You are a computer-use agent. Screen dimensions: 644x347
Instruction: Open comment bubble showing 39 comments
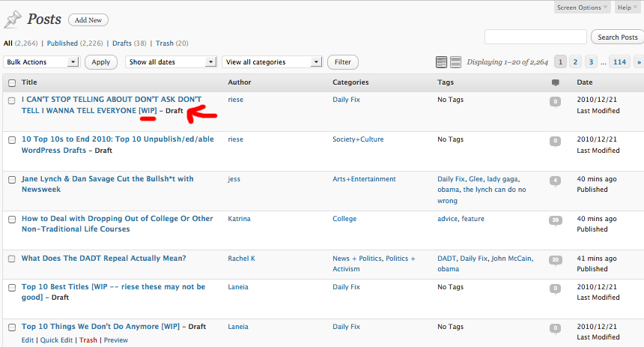pyautogui.click(x=555, y=220)
